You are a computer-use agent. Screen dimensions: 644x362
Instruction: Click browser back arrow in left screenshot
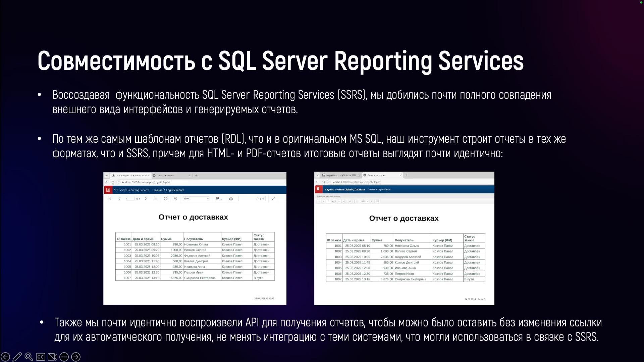point(107,182)
